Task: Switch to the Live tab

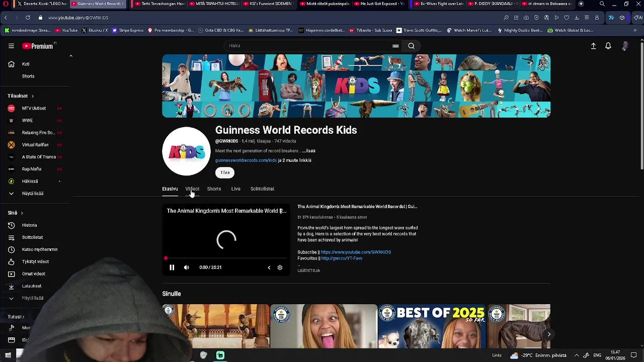Action: coord(235,189)
